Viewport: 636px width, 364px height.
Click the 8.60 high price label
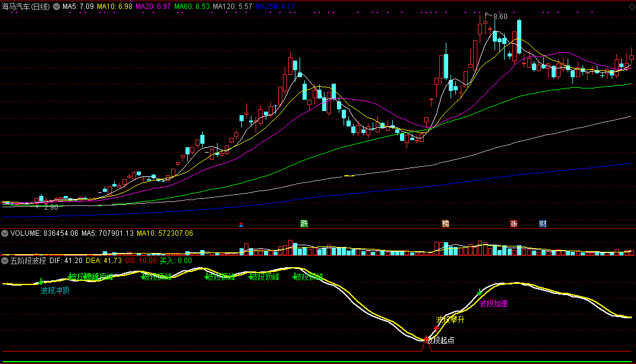(x=500, y=17)
